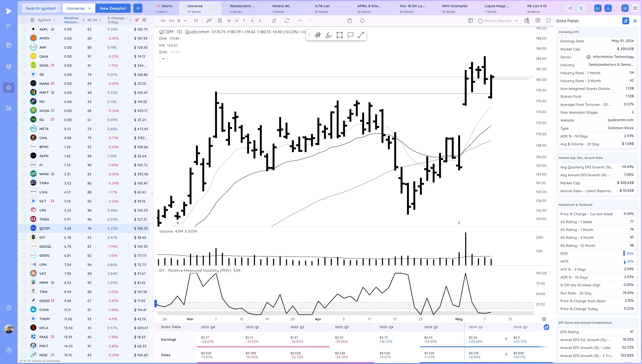Click the refresh chart icon
642x364 pixels.
click(287, 21)
